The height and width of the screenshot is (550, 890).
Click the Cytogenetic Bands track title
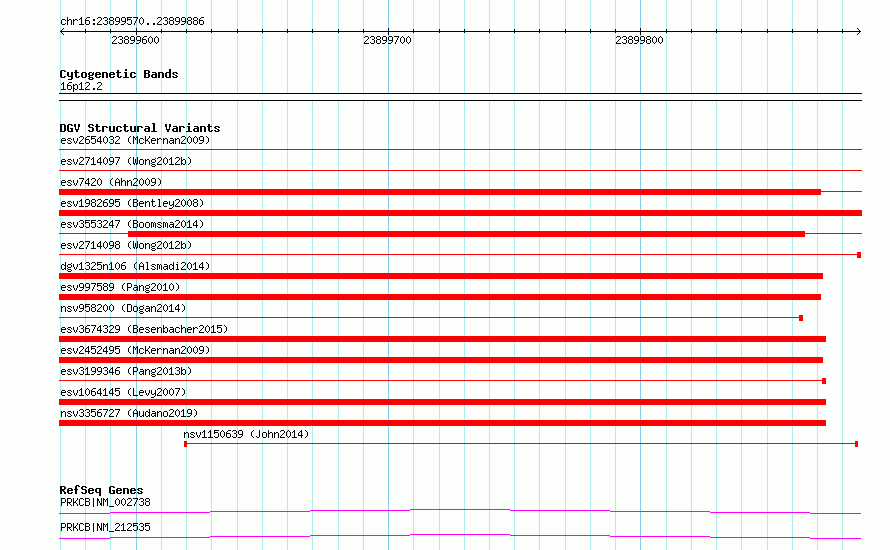tap(119, 74)
